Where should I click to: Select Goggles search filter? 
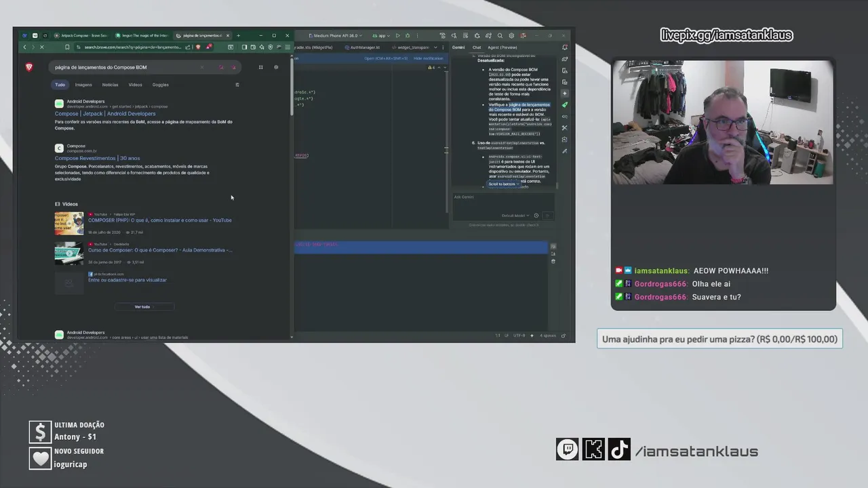pyautogui.click(x=161, y=85)
